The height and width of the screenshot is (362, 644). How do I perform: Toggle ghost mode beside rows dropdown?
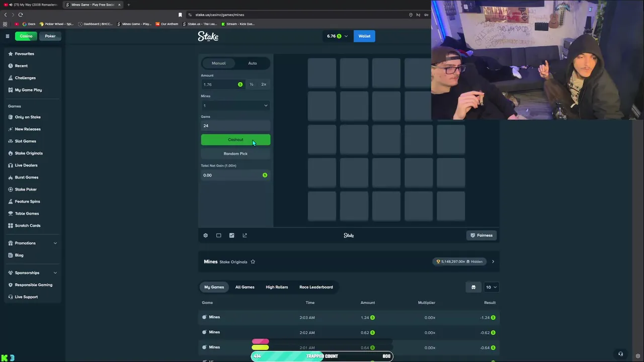pyautogui.click(x=473, y=287)
